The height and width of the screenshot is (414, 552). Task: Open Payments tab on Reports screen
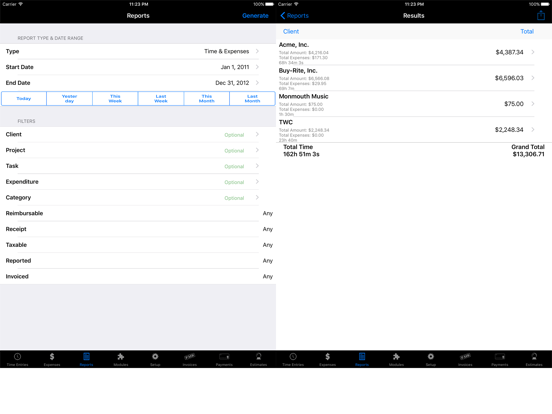(224, 359)
